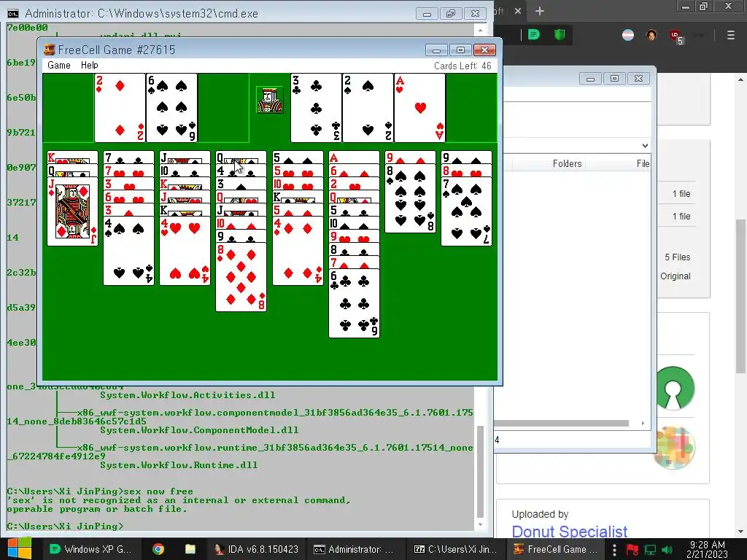Click the green shield extension icon

(x=560, y=35)
